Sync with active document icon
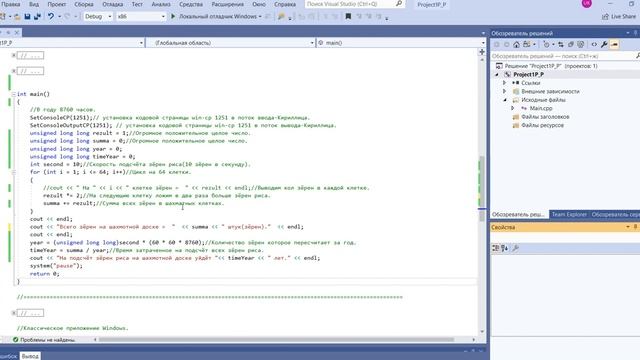This screenshot has width=640, height=360. [x=561, y=44]
